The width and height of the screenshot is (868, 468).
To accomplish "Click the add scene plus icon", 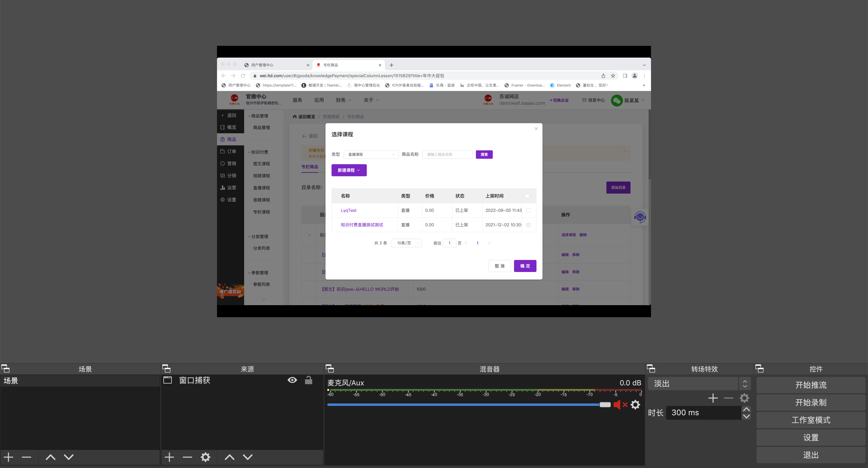I will (x=8, y=457).
